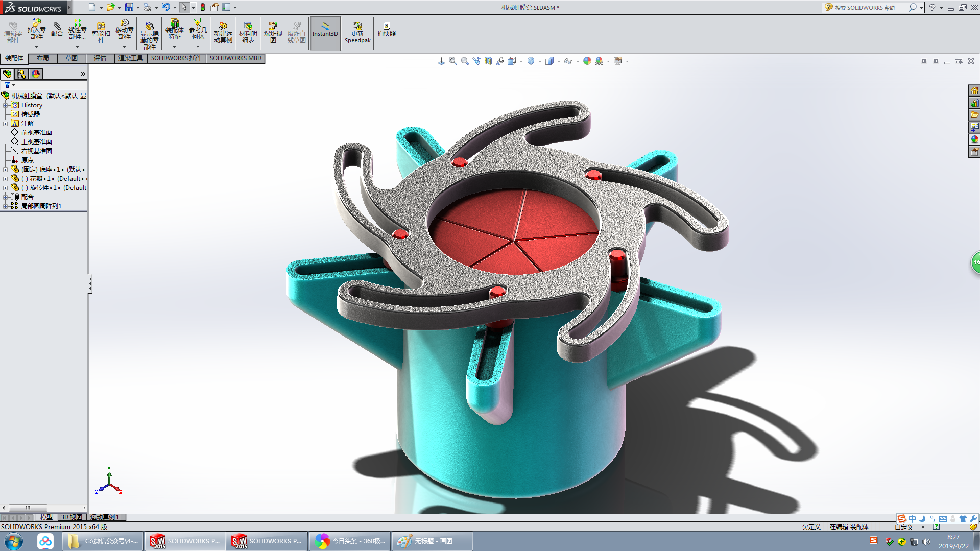Expand the 注解 (Annotations) node
The width and height of the screenshot is (980, 551).
pos(5,124)
